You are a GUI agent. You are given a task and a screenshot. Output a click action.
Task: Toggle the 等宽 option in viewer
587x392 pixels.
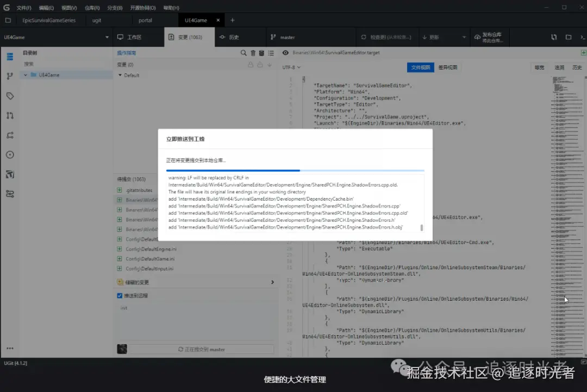(540, 67)
